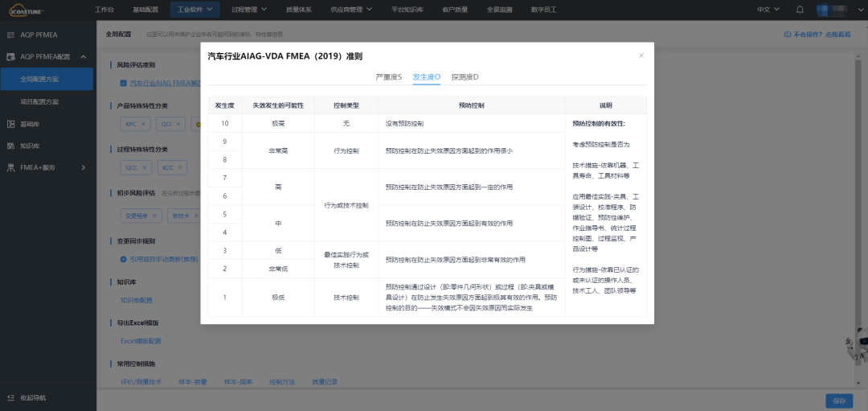This screenshot has width=868, height=411.
Task: Click the 收起导航 label
Action: (x=33, y=397)
